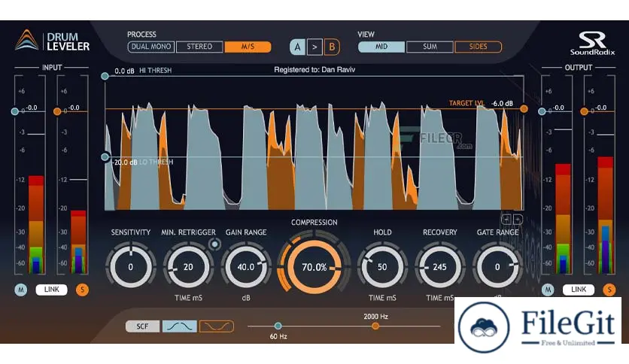Click the 2000 Hz frequency label

click(x=376, y=317)
